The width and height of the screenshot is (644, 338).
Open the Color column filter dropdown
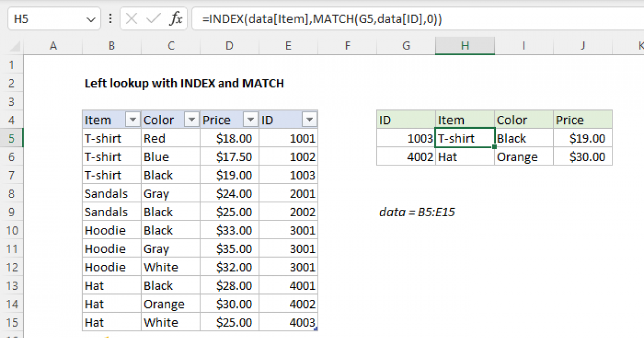point(191,119)
